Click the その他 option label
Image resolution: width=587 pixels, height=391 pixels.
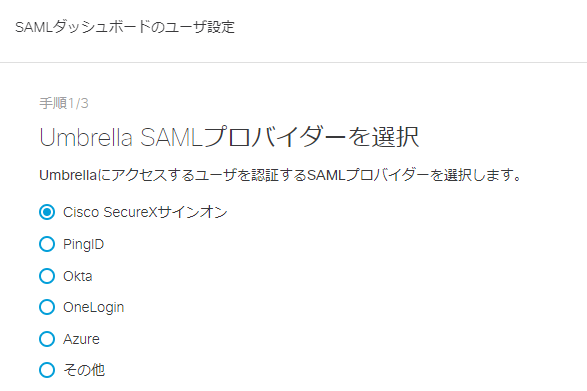pyautogui.click(x=84, y=370)
